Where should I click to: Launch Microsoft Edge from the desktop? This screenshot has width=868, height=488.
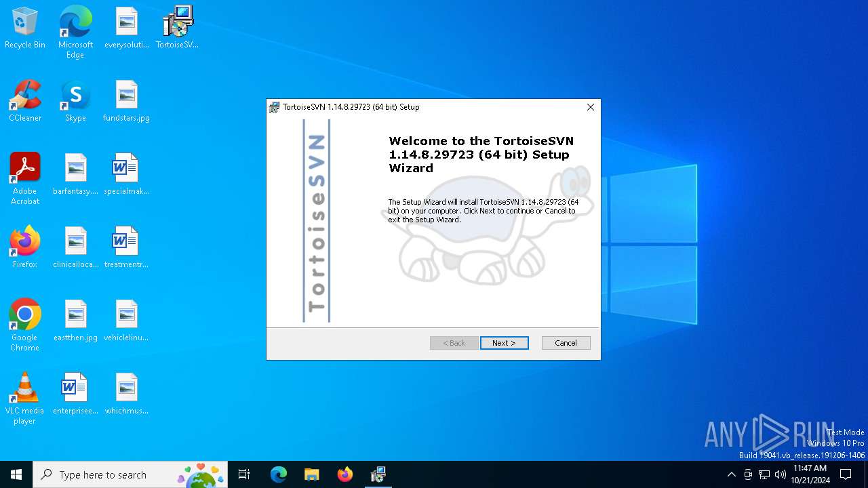pos(75,33)
